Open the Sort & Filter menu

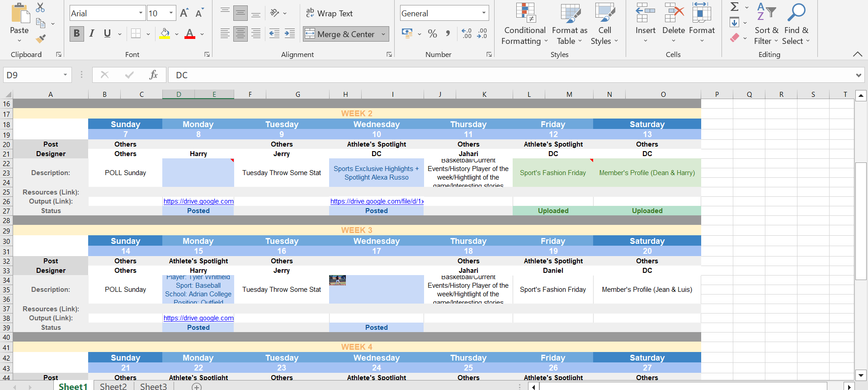766,24
